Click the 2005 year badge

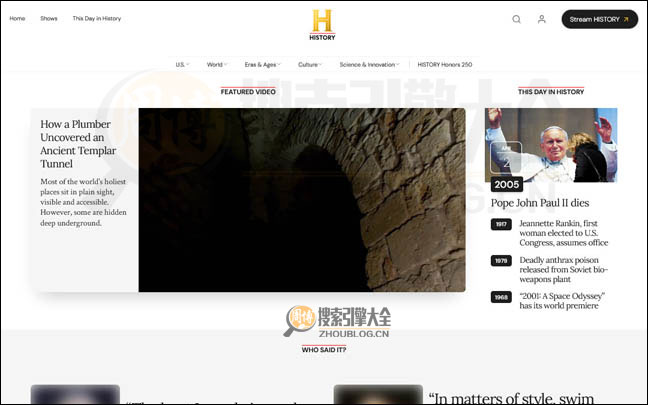pos(507,184)
